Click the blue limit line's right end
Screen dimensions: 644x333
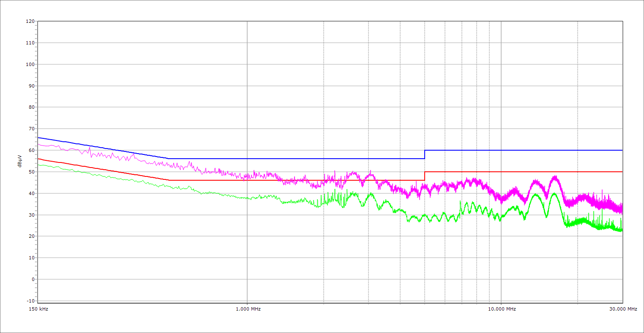coord(622,150)
